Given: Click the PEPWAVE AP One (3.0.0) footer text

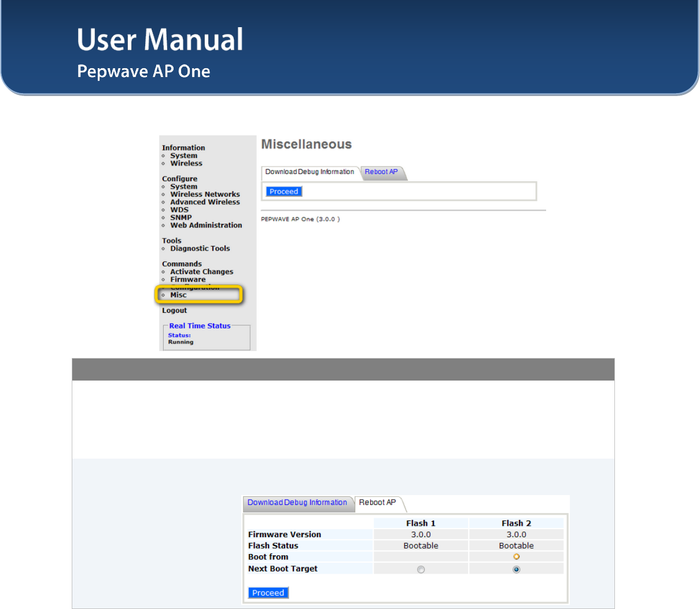Looking at the screenshot, I should coord(300,219).
